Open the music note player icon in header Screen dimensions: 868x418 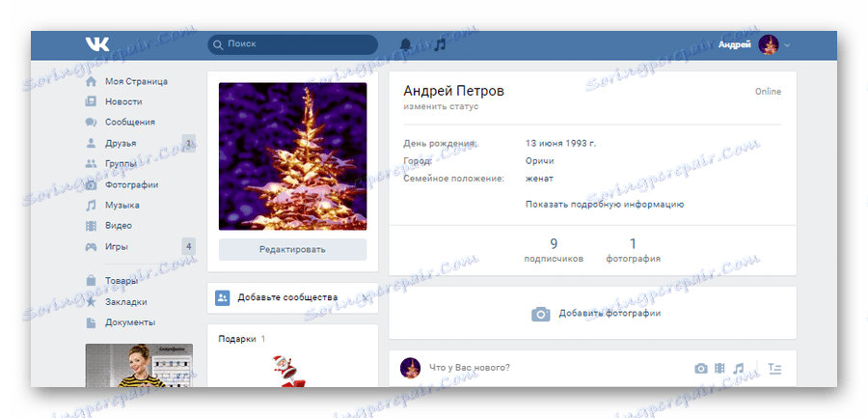tap(440, 44)
